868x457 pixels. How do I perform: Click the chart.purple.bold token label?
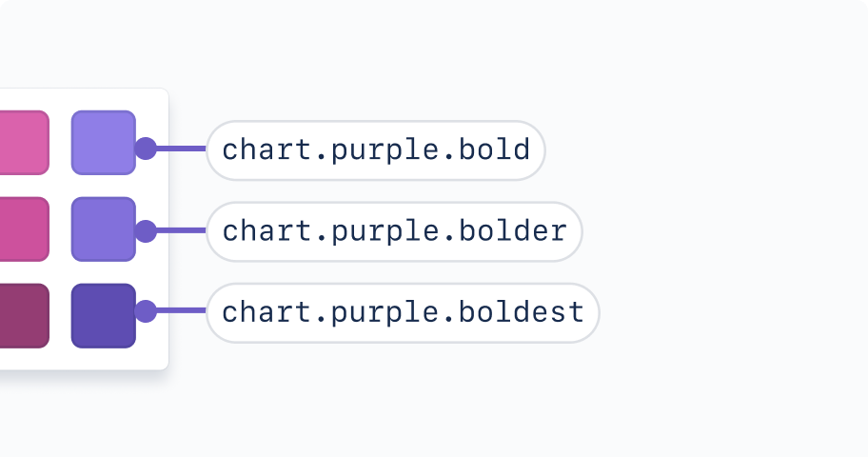click(376, 150)
